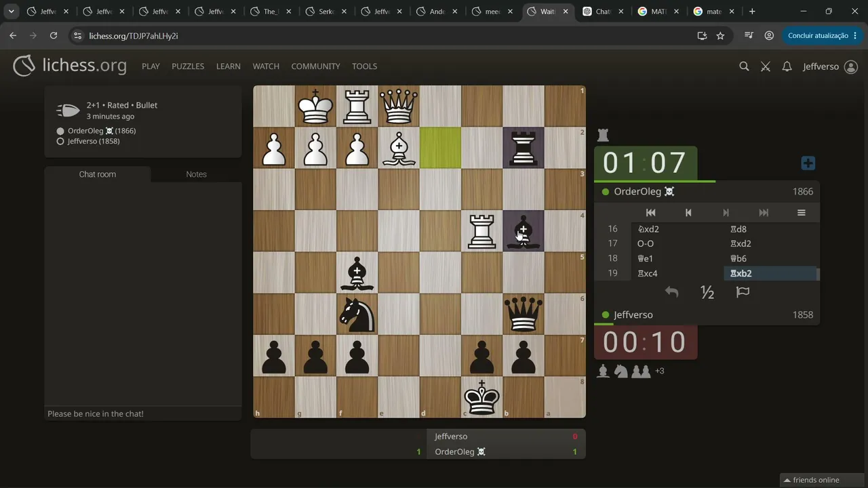Open the COMMUNITY menu
868x488 pixels.
coord(315,66)
